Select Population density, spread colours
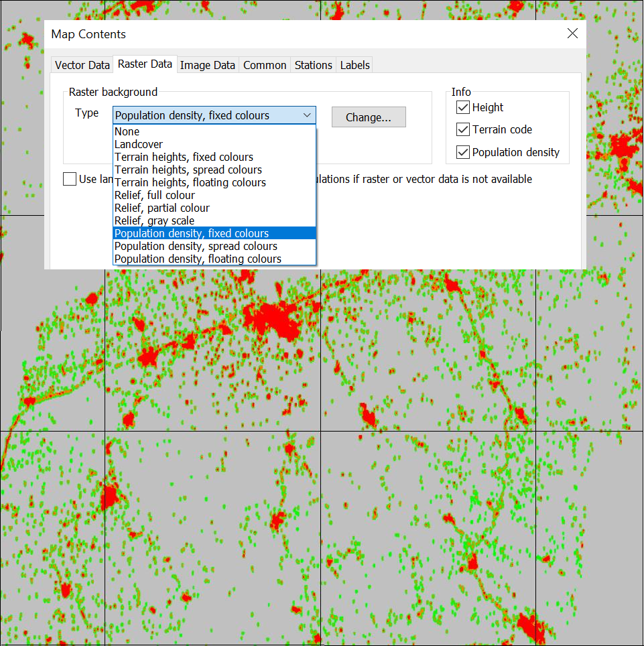Viewport: 644px width, 646px height. click(196, 246)
